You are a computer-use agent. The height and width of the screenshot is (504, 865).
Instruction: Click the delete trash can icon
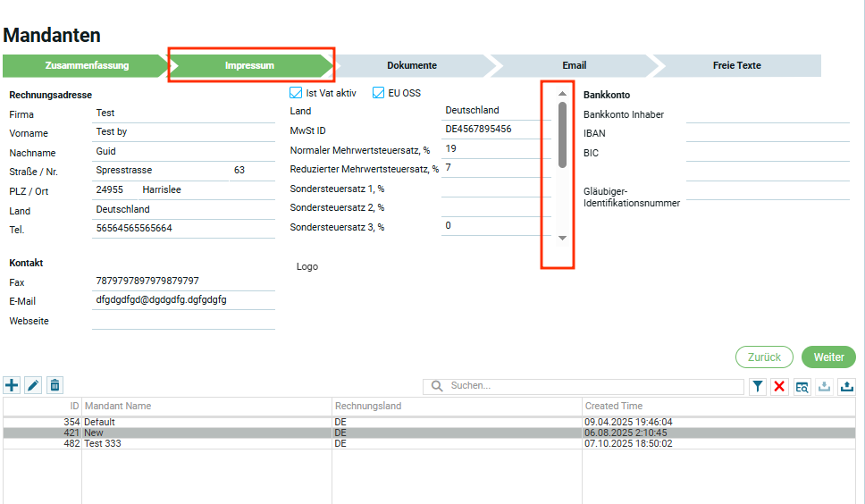[x=55, y=385]
